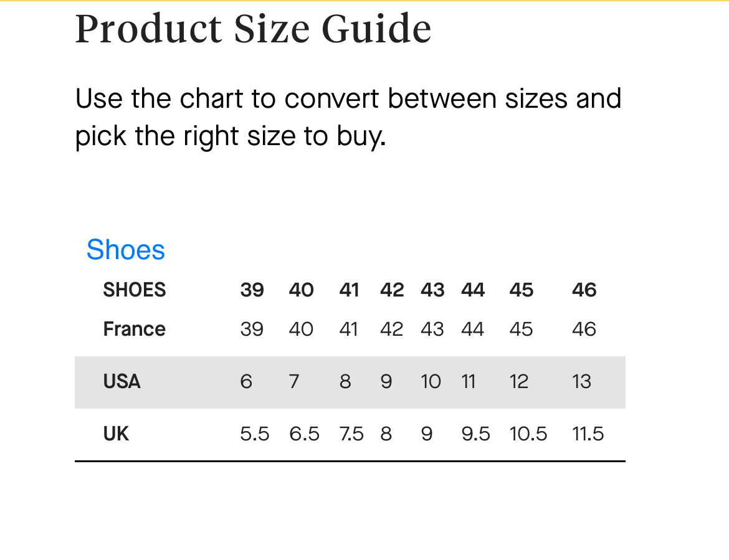Select France size 45 in France row

click(521, 329)
